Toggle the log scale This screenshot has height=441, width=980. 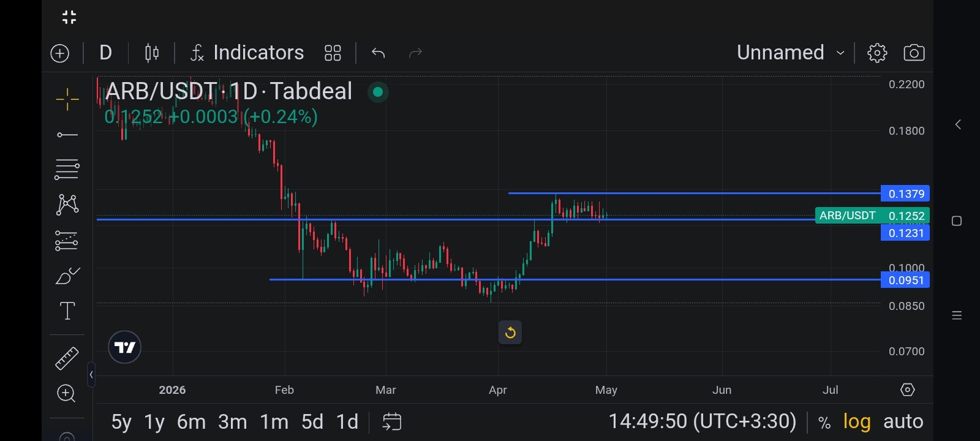(857, 422)
